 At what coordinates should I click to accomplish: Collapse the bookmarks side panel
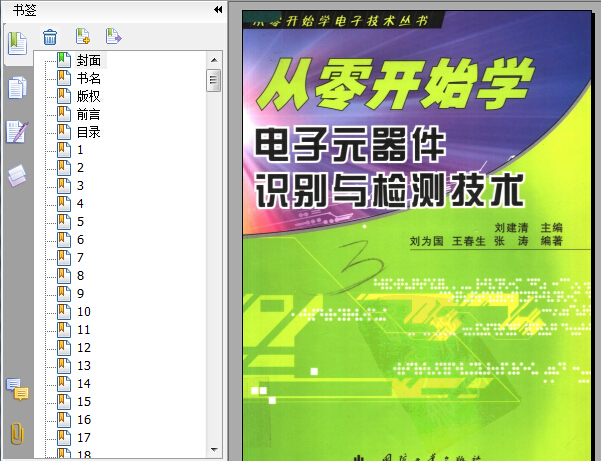coord(218,10)
